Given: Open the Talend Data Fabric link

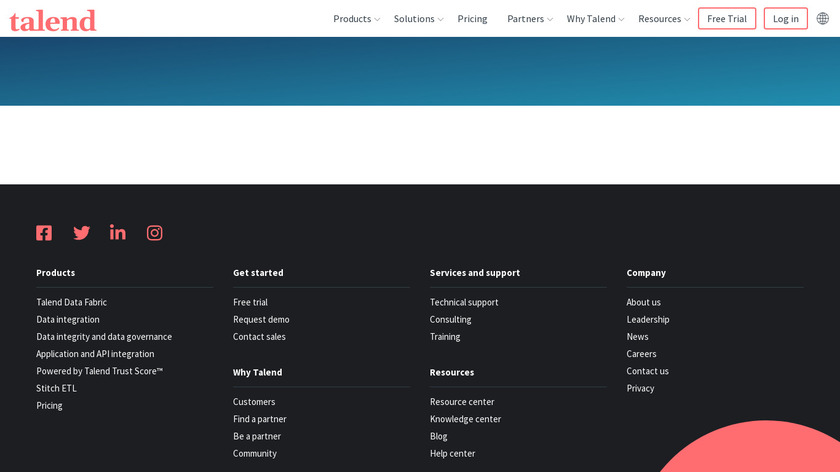Looking at the screenshot, I should [x=71, y=302].
